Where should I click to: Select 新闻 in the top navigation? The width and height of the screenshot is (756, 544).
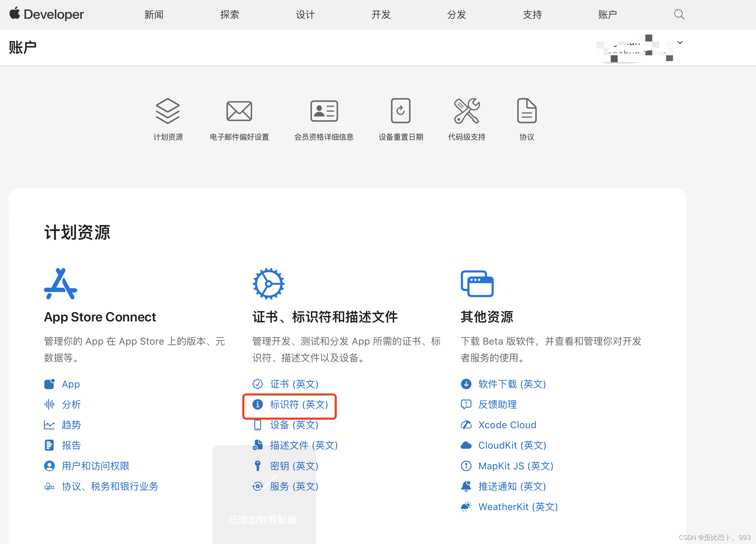[x=154, y=15]
